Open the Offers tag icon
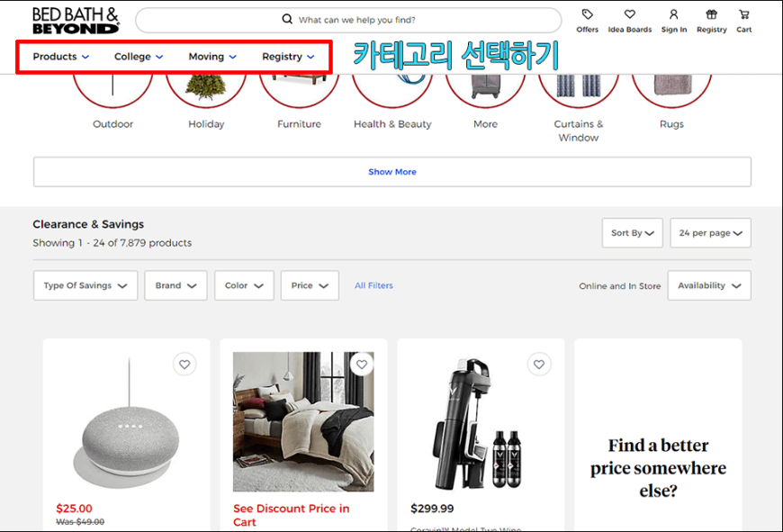The width and height of the screenshot is (783, 532). click(x=587, y=14)
